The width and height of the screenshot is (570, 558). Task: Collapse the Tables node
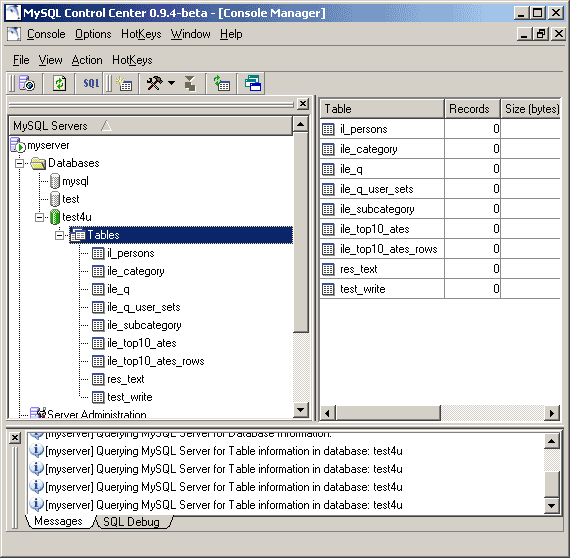click(x=59, y=235)
